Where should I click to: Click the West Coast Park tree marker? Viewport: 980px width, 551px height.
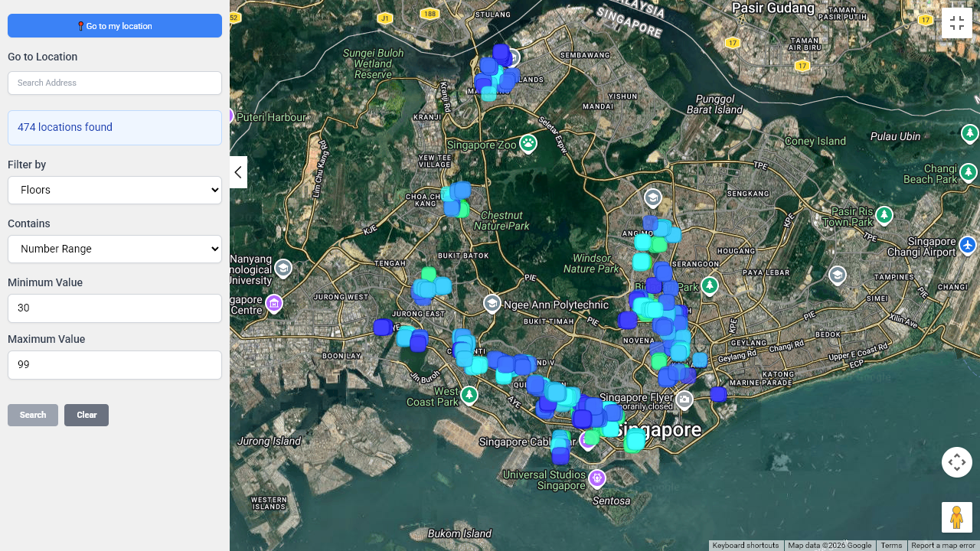(x=469, y=395)
